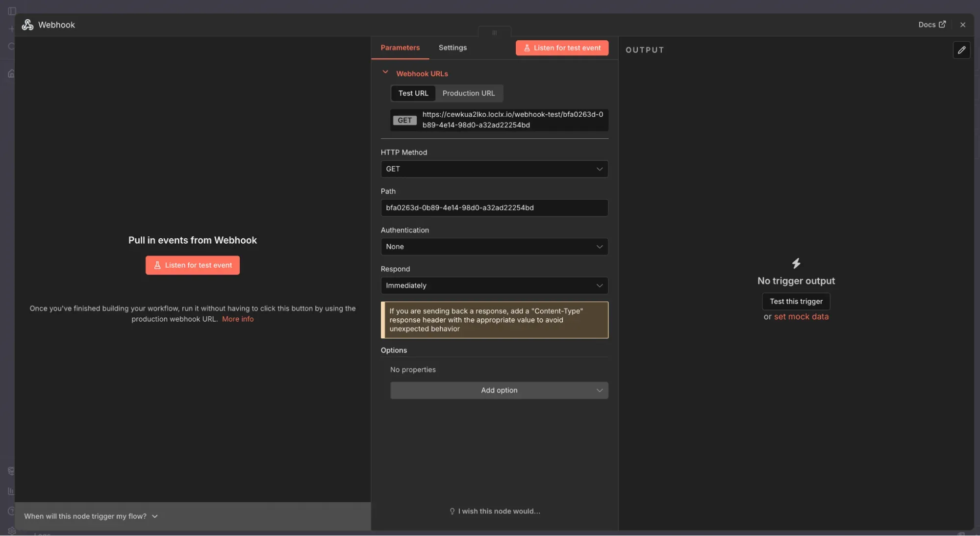Image resolution: width=980 pixels, height=536 pixels.
Task: Switch to the Settings tab
Action: click(452, 48)
